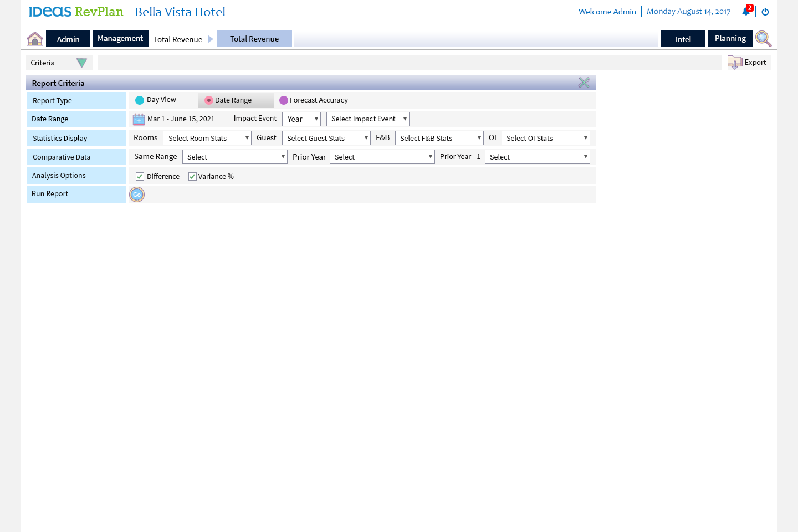The width and height of the screenshot is (798, 532).
Task: Click the home icon in navigation bar
Action: (x=35, y=39)
